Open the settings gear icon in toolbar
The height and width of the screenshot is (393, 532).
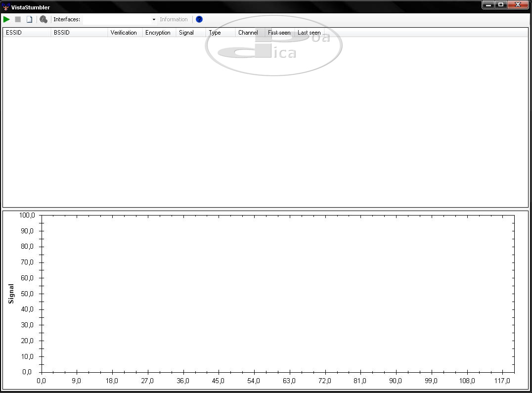[x=44, y=19]
